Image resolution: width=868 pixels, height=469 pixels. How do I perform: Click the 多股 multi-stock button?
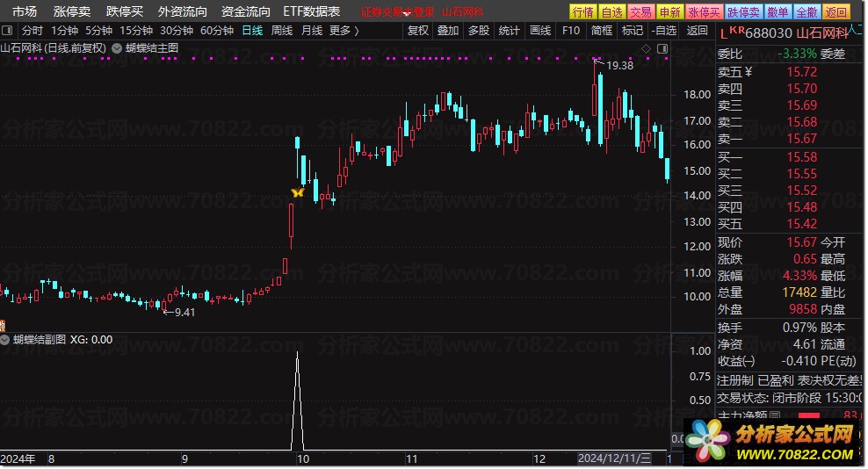point(479,31)
